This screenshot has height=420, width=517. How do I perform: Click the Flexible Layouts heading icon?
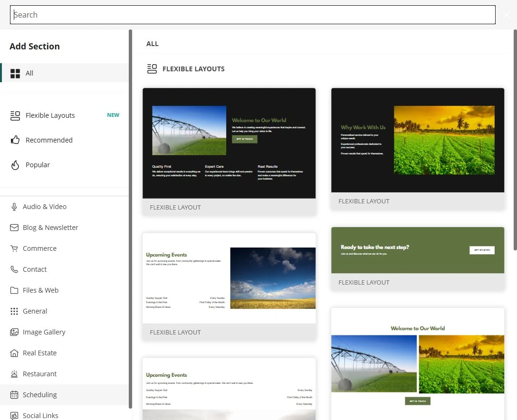(152, 69)
